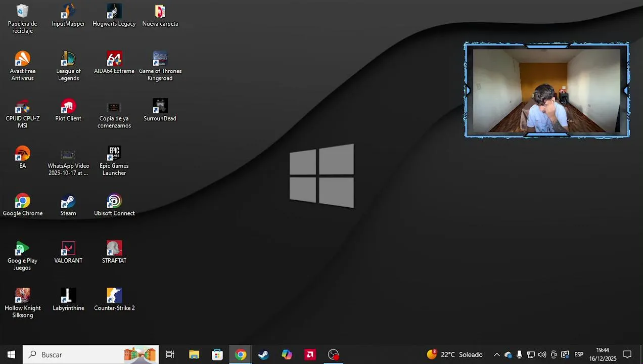This screenshot has height=364, width=643.
Task: Click the microphone tray icon
Action: (519, 354)
